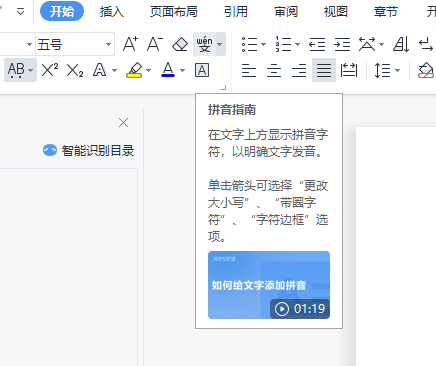Viewport: 436px width, 366px height.
Task: Open quick access toolbar customize arrow
Action: [x=21, y=12]
